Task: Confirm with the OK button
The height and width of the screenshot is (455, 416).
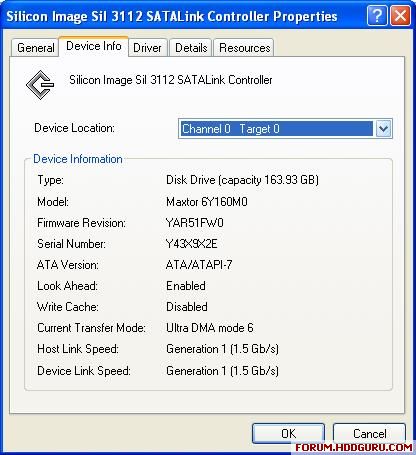Action: (x=288, y=433)
